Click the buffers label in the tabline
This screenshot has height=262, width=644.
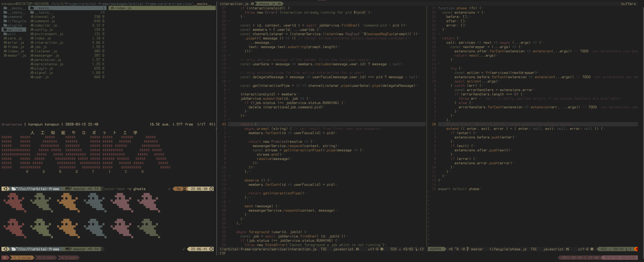628,4
